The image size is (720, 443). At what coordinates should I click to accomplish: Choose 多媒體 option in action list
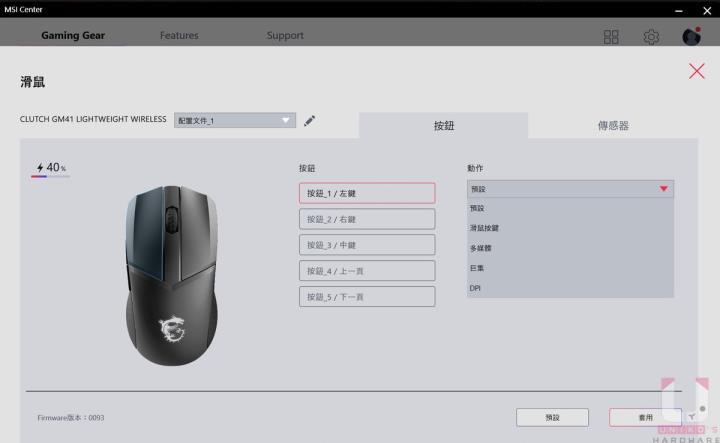[570, 248]
